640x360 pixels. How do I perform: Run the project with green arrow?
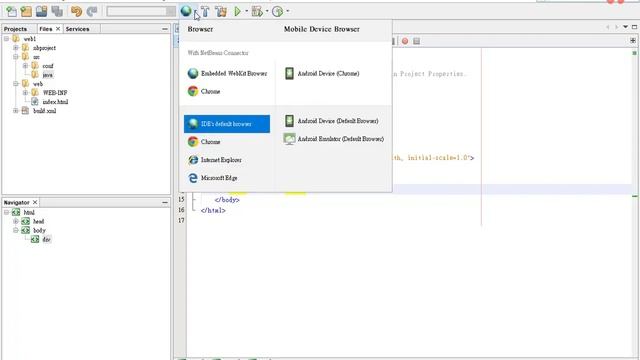237,11
